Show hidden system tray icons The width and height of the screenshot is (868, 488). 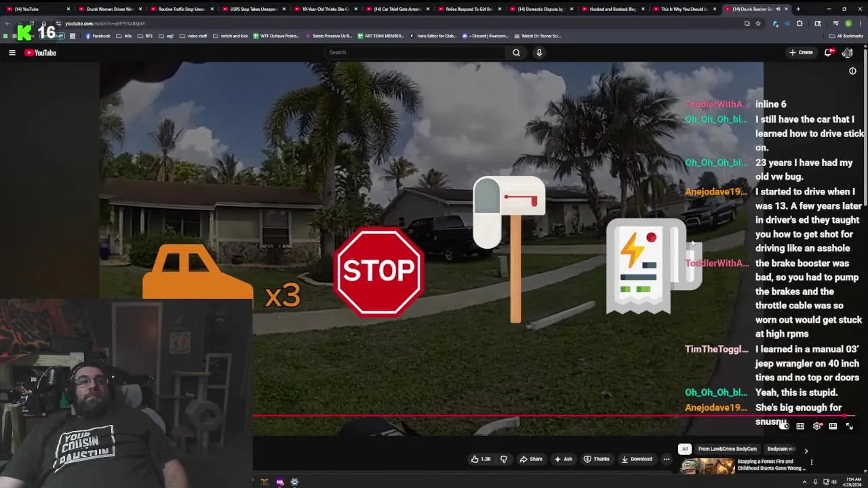(x=805, y=482)
